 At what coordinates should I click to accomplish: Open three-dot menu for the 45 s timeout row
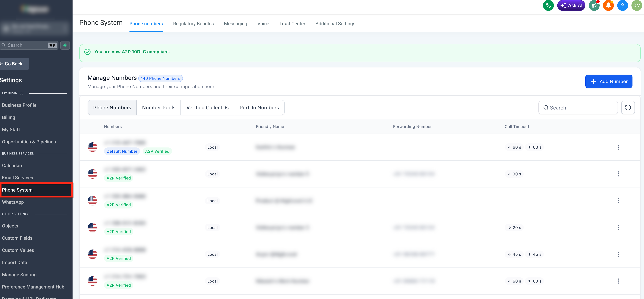(619, 254)
